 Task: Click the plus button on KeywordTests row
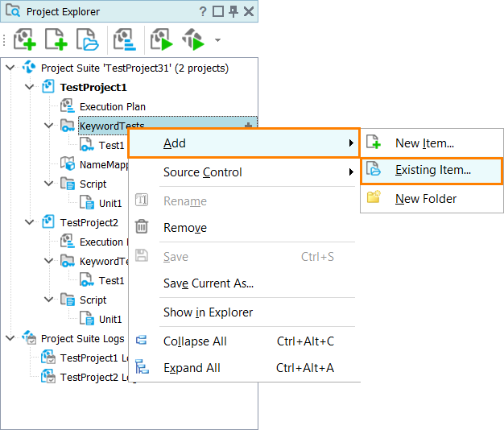pos(248,125)
